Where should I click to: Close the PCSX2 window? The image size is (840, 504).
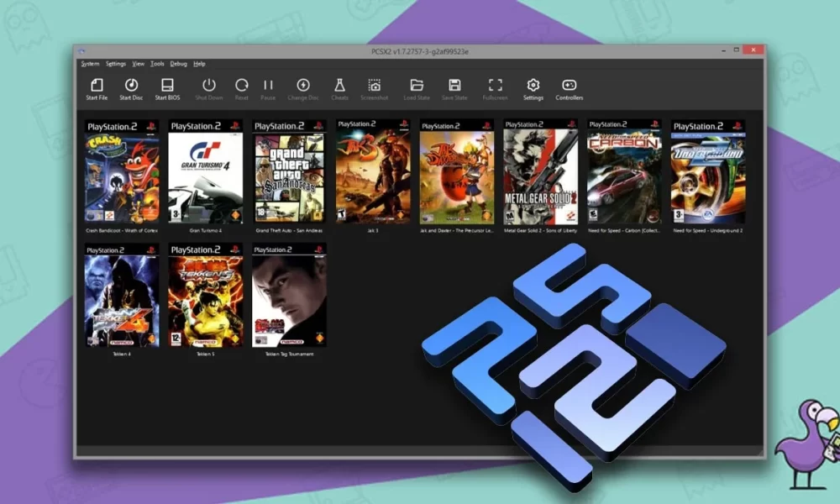(x=753, y=50)
